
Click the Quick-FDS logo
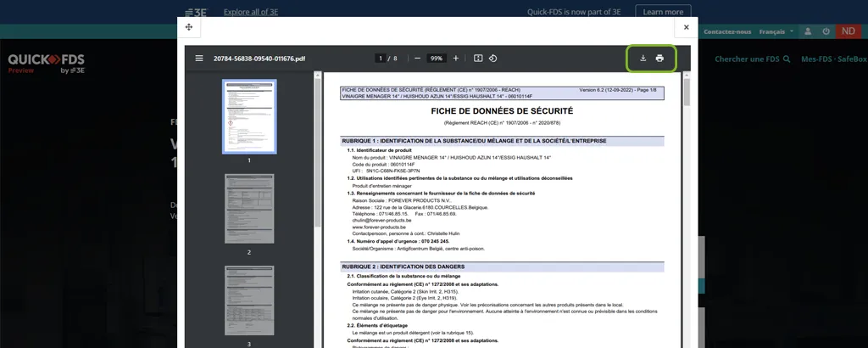[46, 64]
